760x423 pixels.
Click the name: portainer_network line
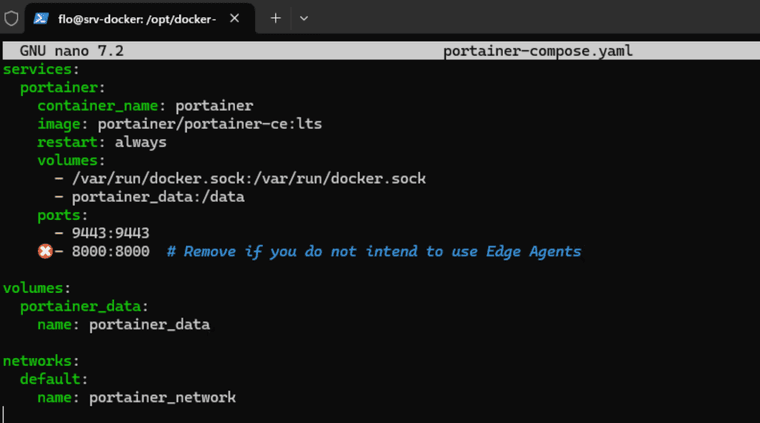136,398
